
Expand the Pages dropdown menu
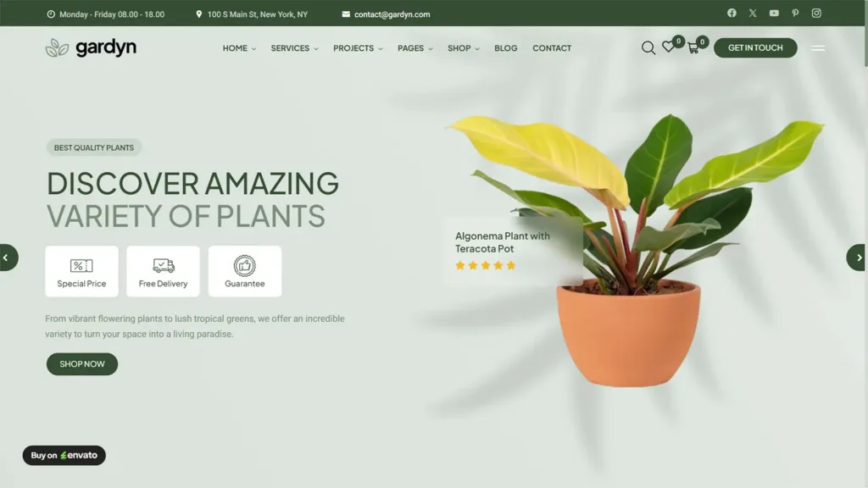(415, 48)
